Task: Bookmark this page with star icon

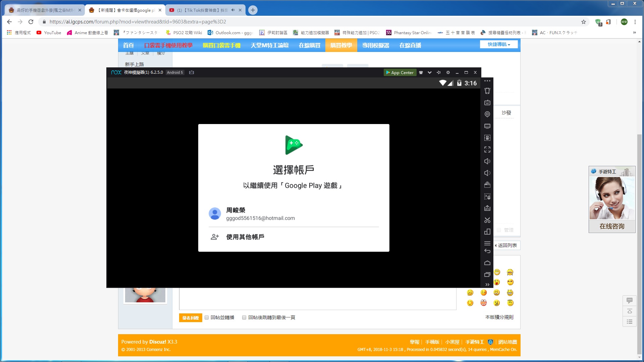Action: click(x=584, y=22)
